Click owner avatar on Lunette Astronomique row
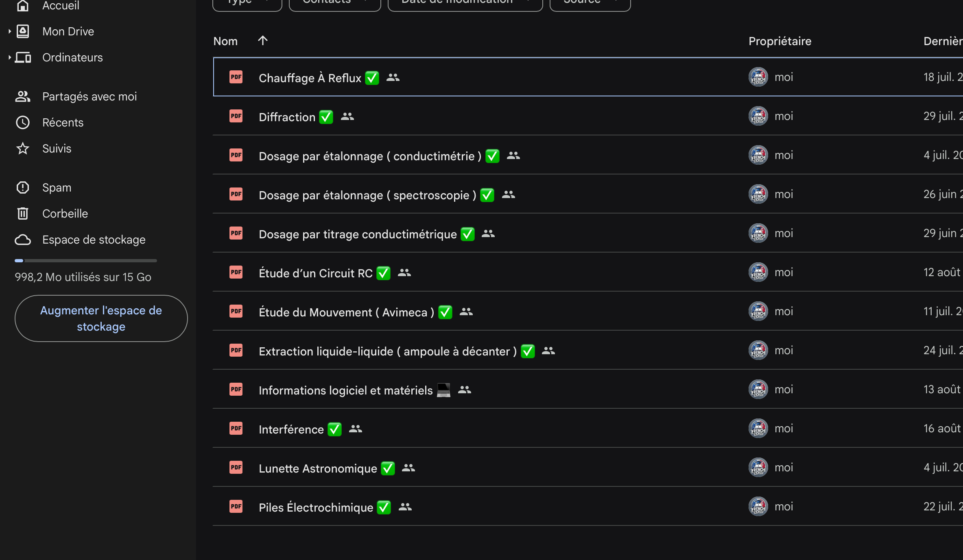 point(758,467)
